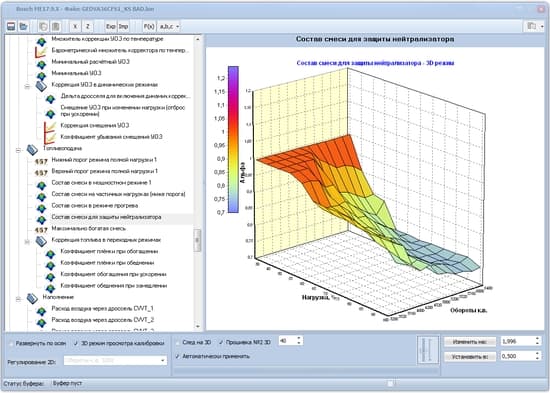The width and height of the screenshot is (550, 393).
Task: Click the save file toolbar icon
Action: click(x=11, y=26)
